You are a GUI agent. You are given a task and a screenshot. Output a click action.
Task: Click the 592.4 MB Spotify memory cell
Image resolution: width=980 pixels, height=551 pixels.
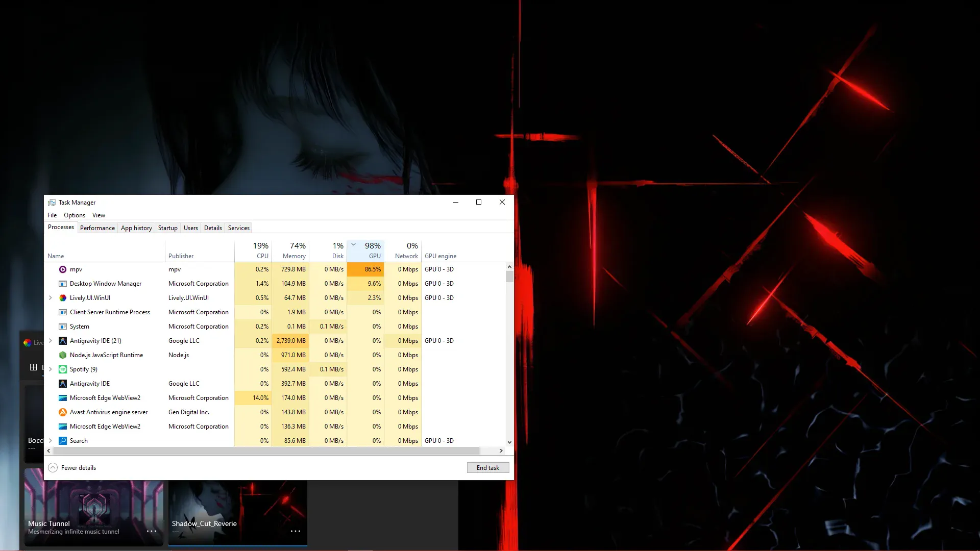(x=290, y=369)
